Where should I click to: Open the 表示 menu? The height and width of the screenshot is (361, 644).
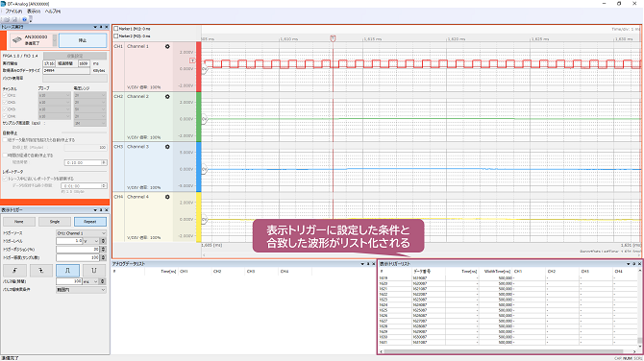click(x=34, y=12)
